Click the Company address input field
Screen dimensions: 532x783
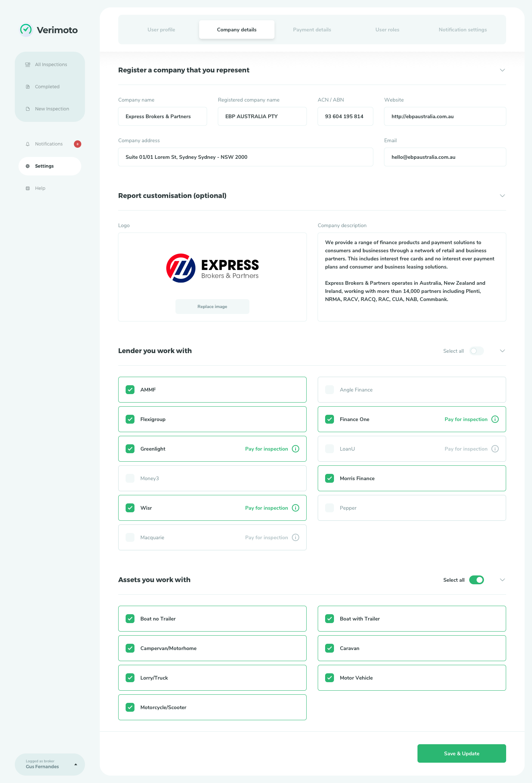click(x=246, y=157)
